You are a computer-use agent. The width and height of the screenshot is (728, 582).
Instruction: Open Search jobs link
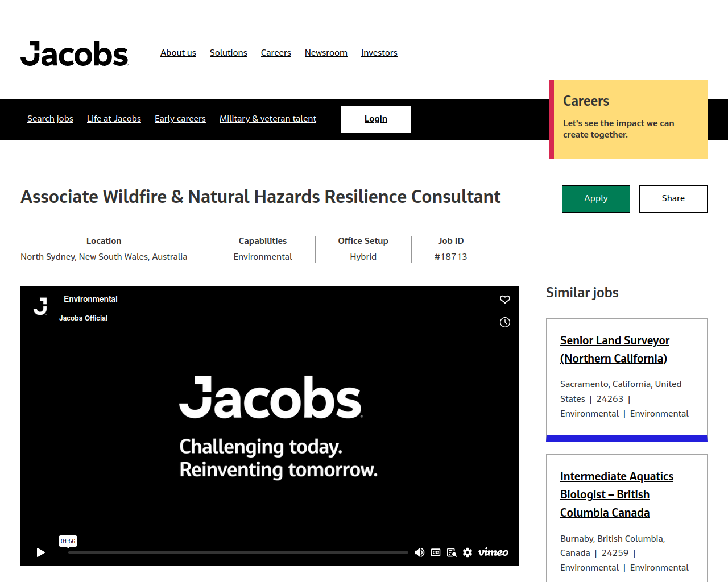(x=50, y=119)
